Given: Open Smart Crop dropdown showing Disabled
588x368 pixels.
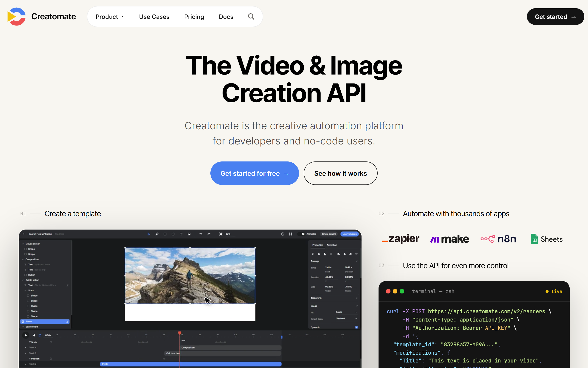Looking at the screenshot, I should (346, 318).
